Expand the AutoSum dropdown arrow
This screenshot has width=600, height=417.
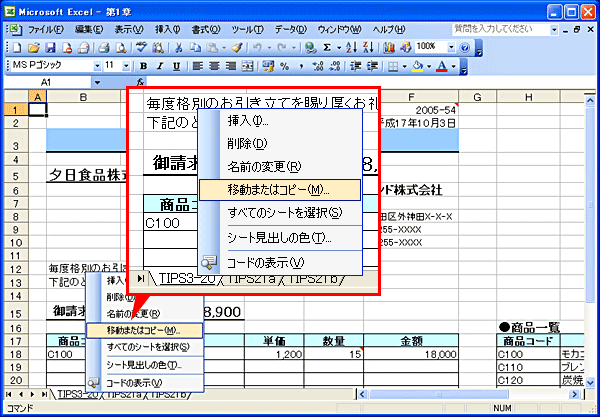click(x=339, y=48)
